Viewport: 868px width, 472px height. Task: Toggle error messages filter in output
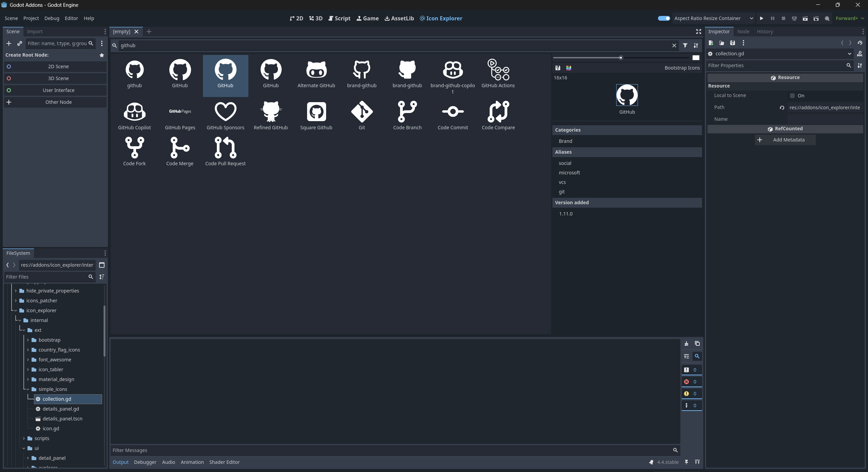coord(691,382)
